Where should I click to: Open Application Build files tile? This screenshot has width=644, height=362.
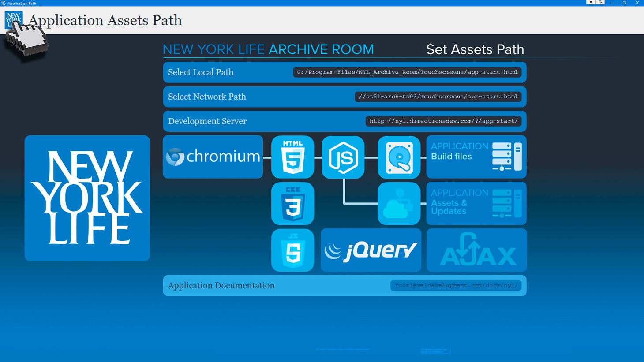[476, 157]
